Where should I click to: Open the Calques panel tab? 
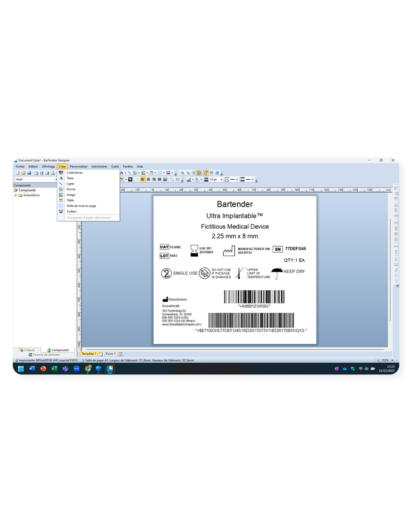[x=27, y=350]
